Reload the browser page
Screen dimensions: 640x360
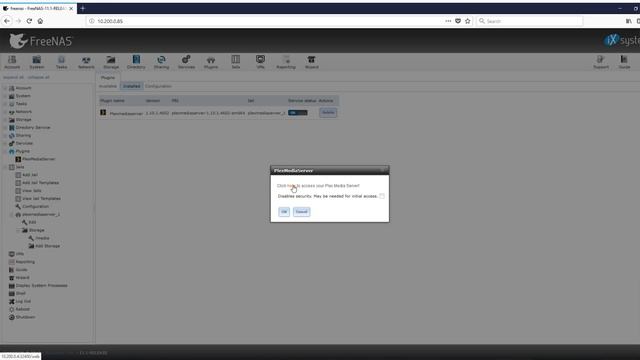tap(29, 21)
